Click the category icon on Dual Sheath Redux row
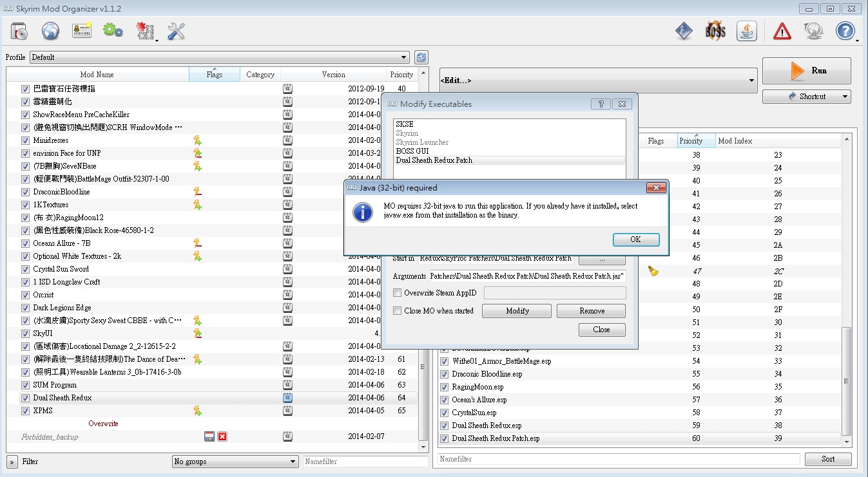 tap(287, 398)
